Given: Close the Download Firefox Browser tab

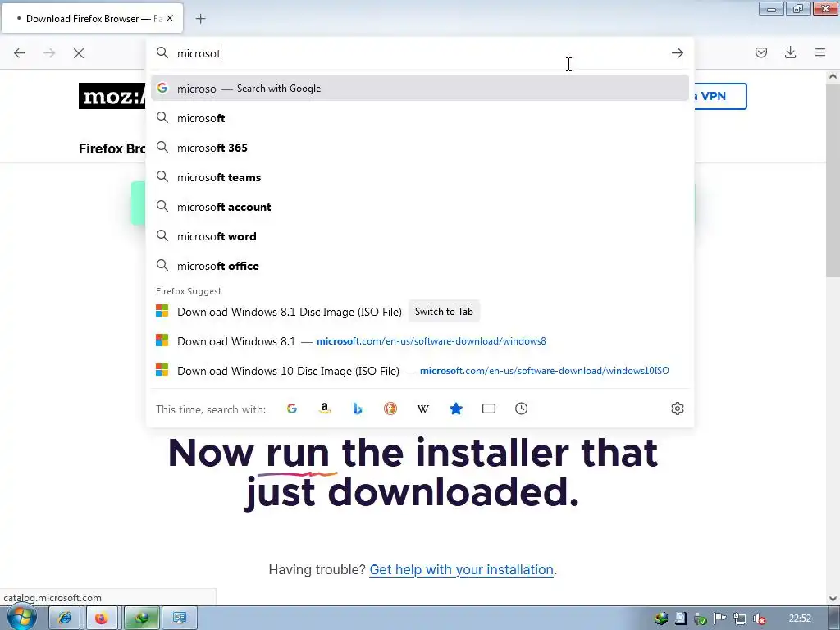Looking at the screenshot, I should point(170,18).
